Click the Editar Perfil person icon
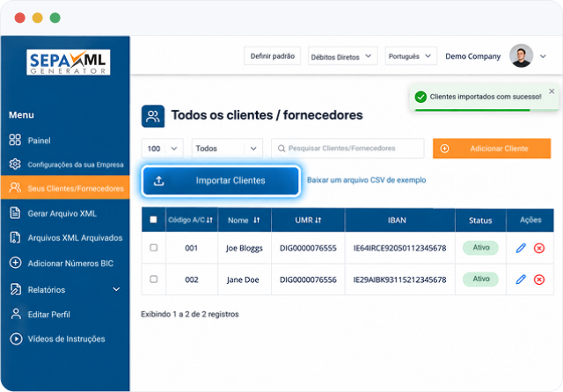The height and width of the screenshot is (392, 563). point(16,314)
